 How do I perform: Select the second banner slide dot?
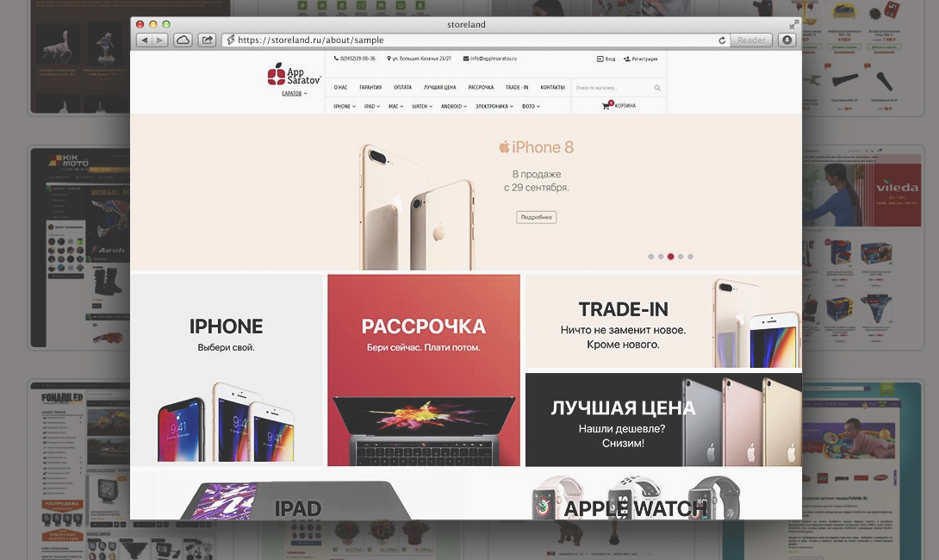click(x=661, y=257)
